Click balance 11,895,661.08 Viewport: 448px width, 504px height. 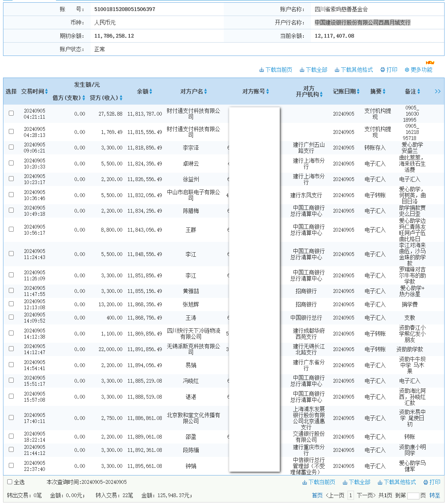[145, 466]
